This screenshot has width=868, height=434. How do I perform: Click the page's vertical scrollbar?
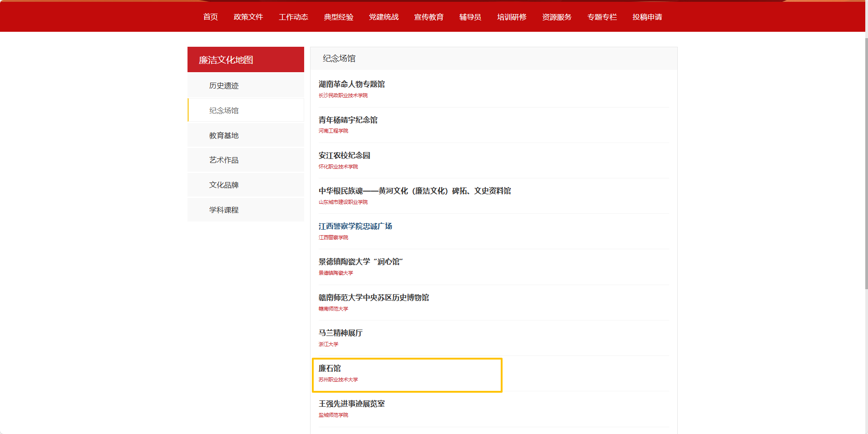(866, 163)
